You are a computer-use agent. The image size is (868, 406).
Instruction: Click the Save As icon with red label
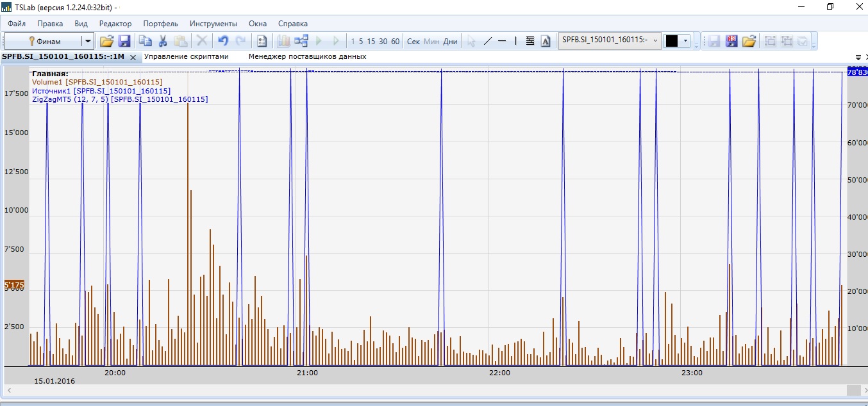click(x=731, y=41)
